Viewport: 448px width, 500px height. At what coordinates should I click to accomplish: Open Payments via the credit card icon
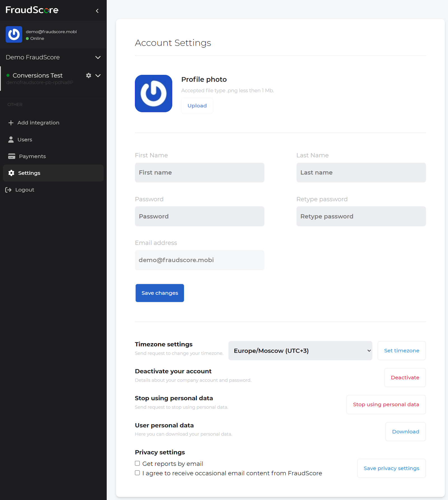tap(12, 156)
